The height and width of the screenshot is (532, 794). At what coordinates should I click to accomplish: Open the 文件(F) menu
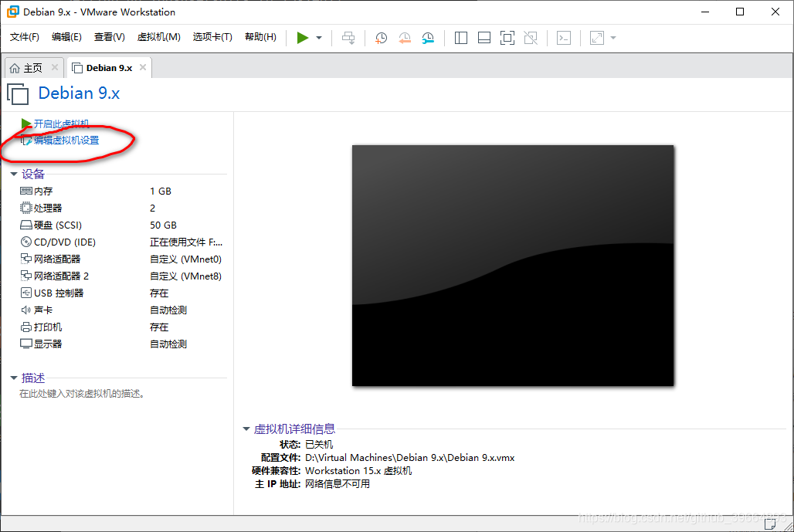[x=24, y=37]
